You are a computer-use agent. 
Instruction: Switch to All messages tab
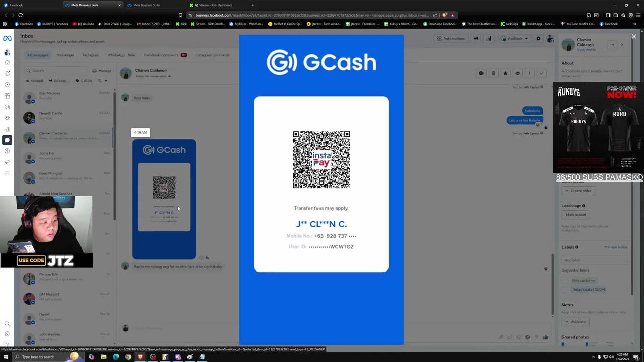pyautogui.click(x=38, y=55)
